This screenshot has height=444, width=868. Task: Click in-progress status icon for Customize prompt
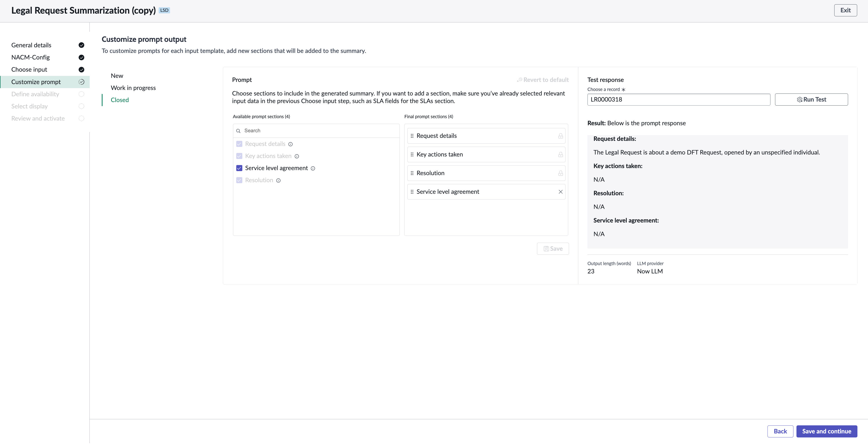click(82, 82)
